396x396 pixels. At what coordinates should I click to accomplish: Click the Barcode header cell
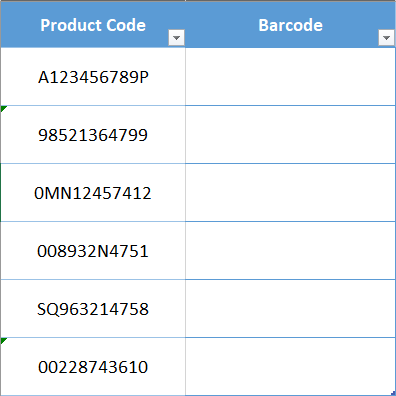pyautogui.click(x=290, y=24)
